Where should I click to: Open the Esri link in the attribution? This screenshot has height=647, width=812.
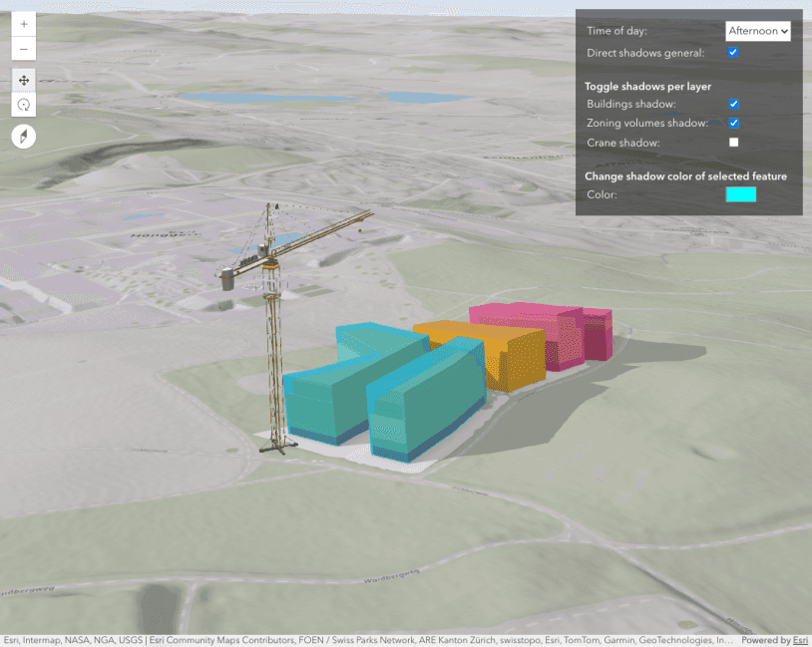coord(800,641)
